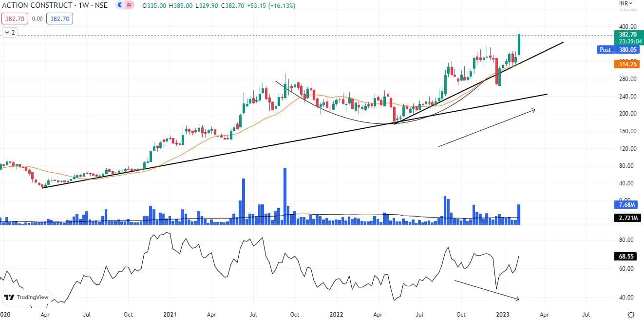Open chart settings gear in bottom corner
The image size is (644, 320).
coord(631,315)
